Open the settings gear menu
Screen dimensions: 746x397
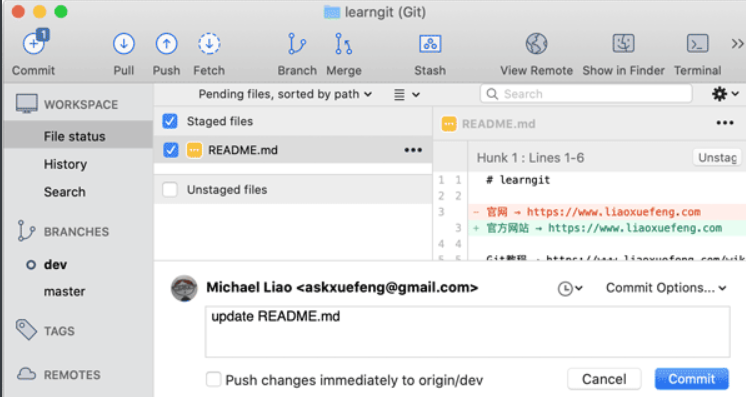click(725, 94)
